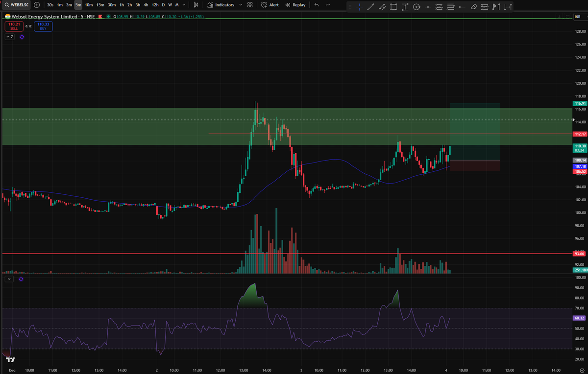The image size is (588, 374).
Task: Start bar Replay mode
Action: click(296, 5)
